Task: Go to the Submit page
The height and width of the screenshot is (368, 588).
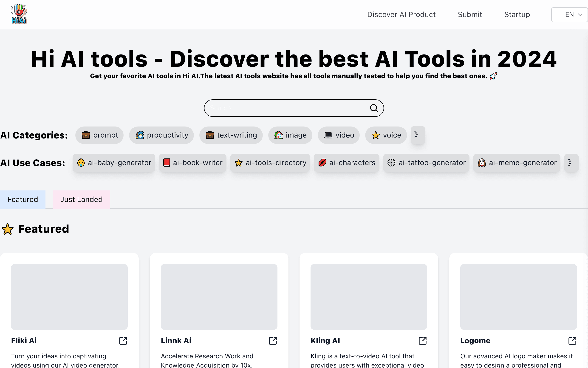Action: pos(470,14)
